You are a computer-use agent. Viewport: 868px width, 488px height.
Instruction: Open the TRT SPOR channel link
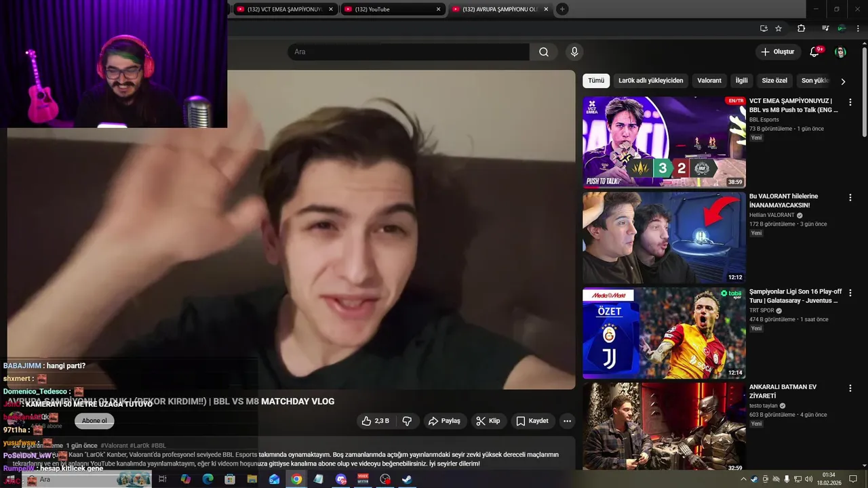tap(762, 311)
